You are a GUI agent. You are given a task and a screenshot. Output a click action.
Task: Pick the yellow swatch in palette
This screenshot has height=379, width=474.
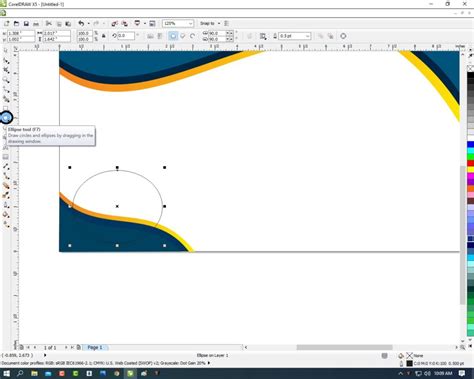(470, 169)
